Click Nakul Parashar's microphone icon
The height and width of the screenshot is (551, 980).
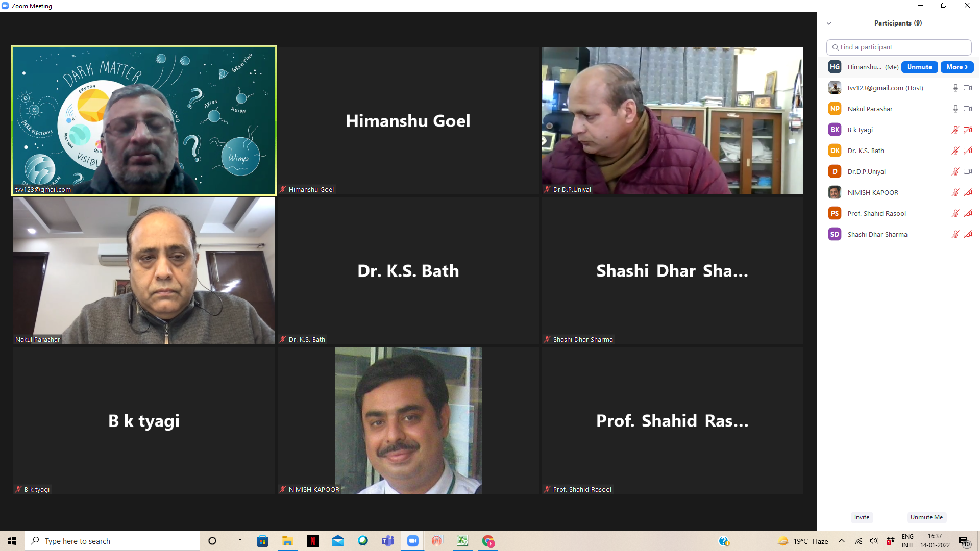(x=955, y=109)
